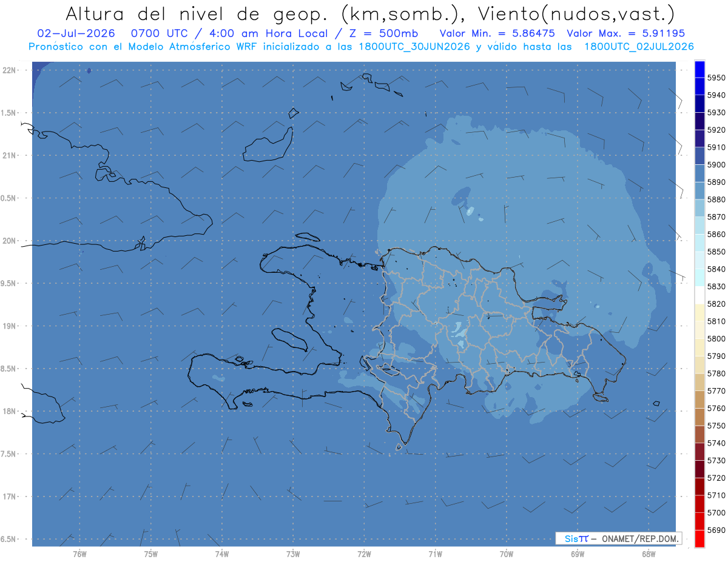Click the '5690' value on the color scale
The image size is (728, 562).
pyautogui.click(x=716, y=530)
